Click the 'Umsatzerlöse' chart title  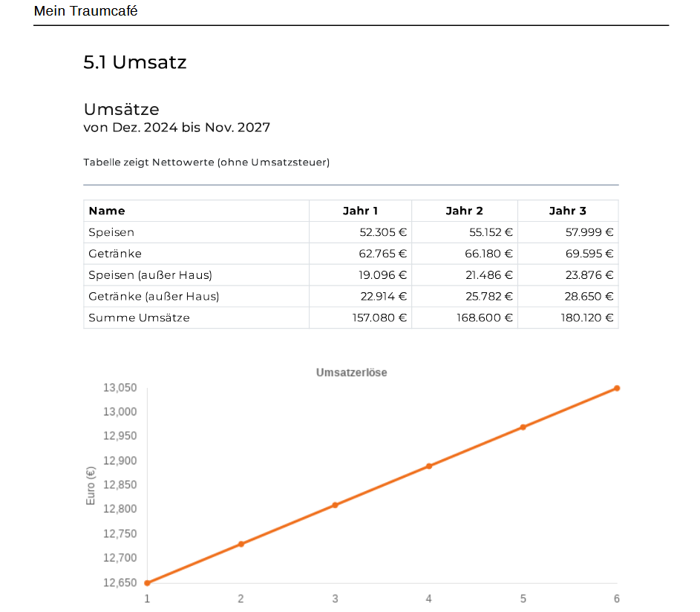(351, 372)
